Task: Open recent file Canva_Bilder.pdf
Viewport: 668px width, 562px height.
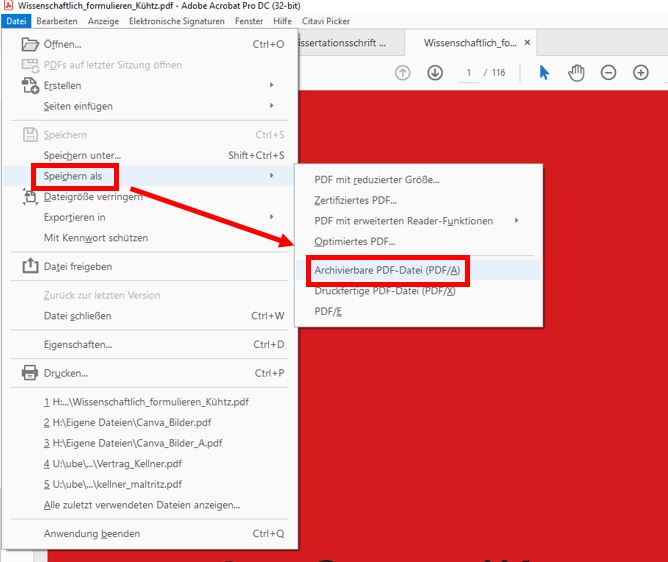Action: pyautogui.click(x=133, y=422)
